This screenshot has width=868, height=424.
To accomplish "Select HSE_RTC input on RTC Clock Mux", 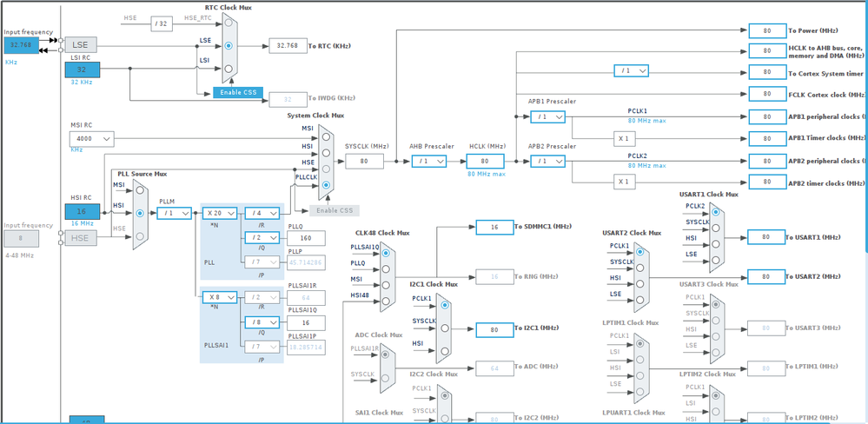I will 228,23.
